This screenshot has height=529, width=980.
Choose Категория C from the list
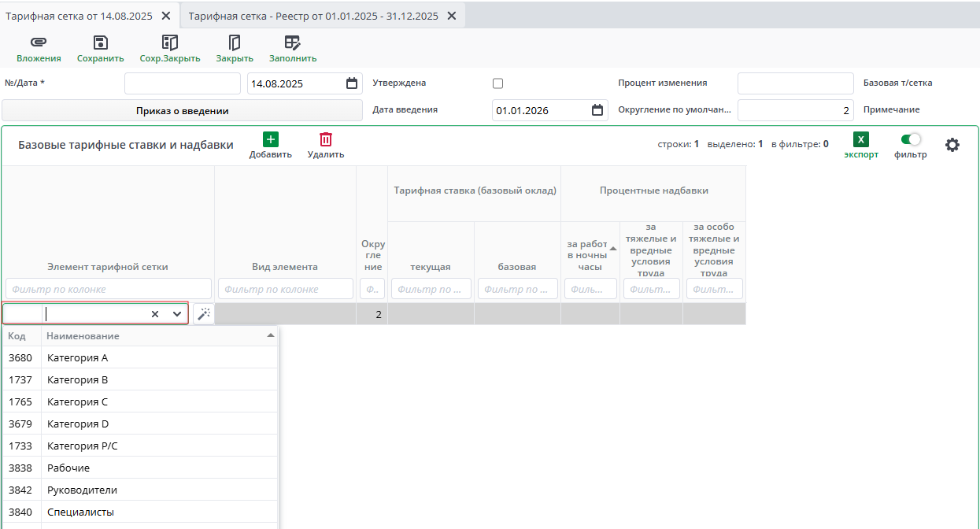pos(140,401)
